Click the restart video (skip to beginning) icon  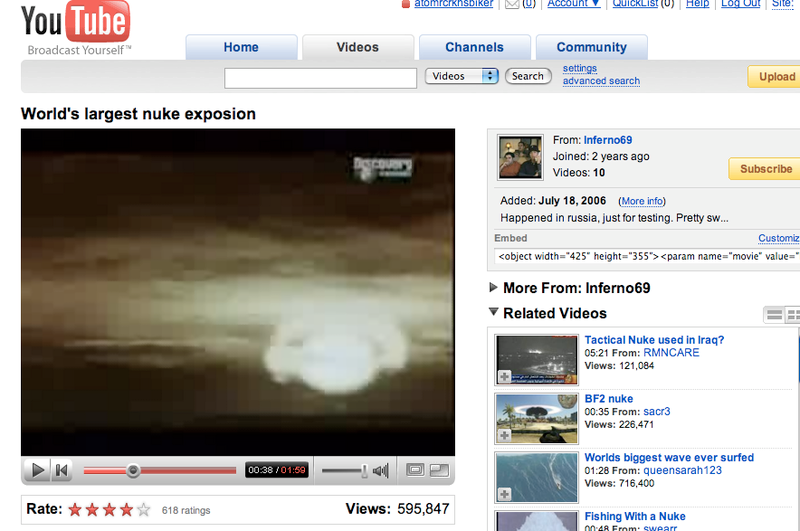[x=61, y=470]
